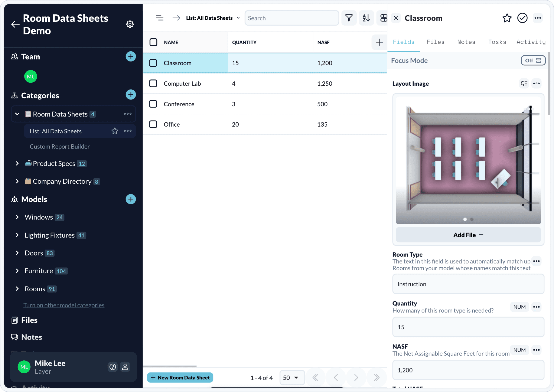Open the page size 50 dropdown
554x392 pixels.
(x=292, y=378)
